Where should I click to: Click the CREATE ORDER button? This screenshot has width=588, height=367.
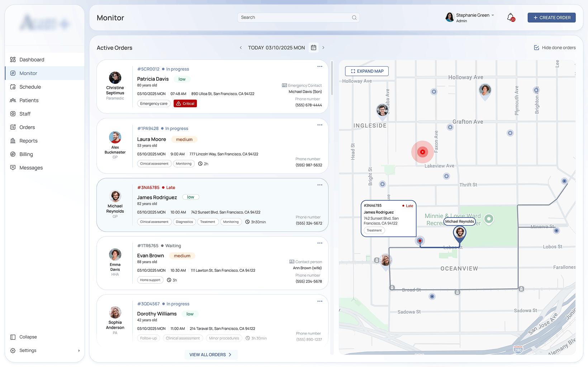(551, 17)
